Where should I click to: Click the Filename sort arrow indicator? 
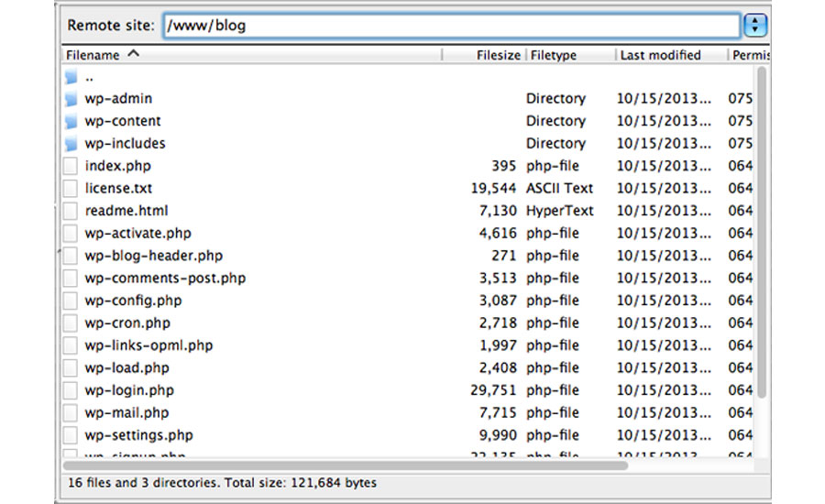pos(134,54)
